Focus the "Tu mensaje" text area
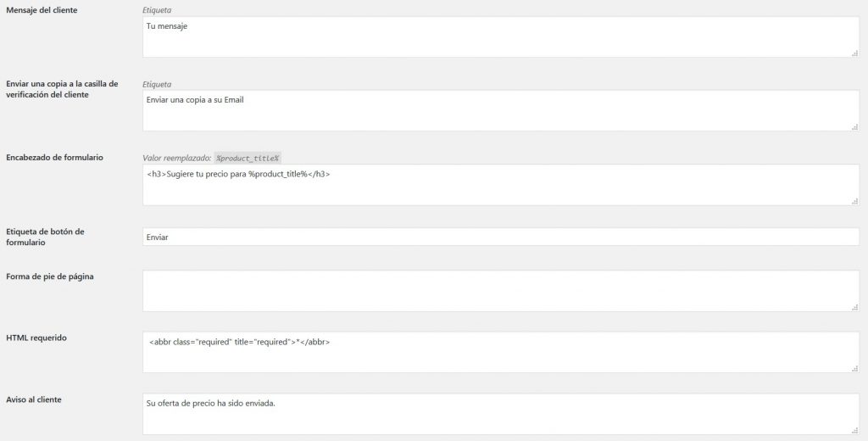The height and width of the screenshot is (441, 868). (500, 37)
